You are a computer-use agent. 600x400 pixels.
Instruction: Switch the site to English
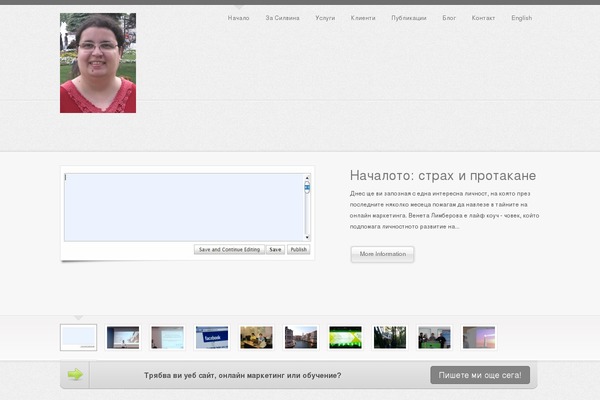tap(522, 18)
